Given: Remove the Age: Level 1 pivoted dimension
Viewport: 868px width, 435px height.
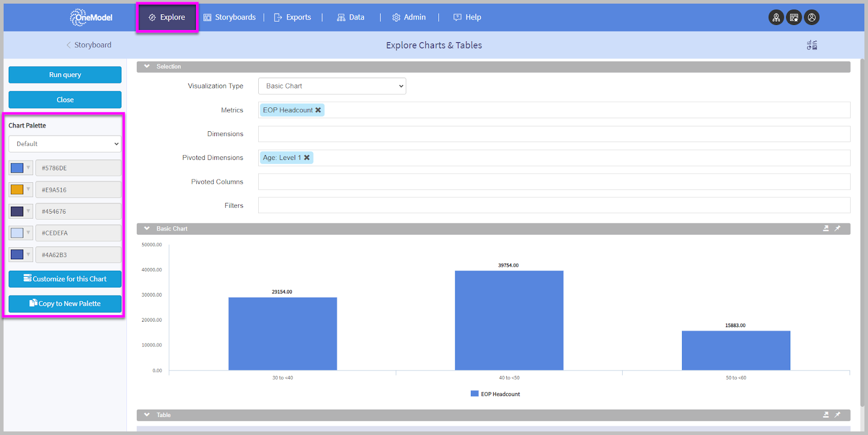Looking at the screenshot, I should click(307, 158).
